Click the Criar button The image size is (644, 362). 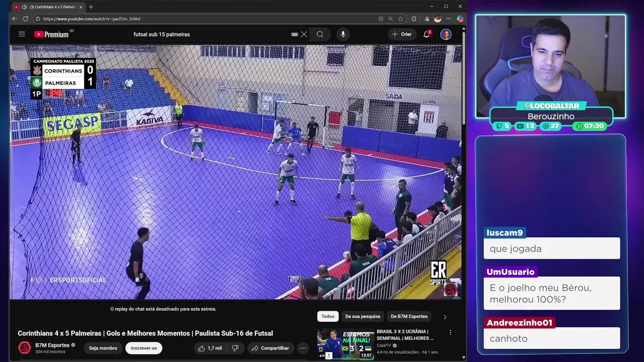(x=401, y=34)
